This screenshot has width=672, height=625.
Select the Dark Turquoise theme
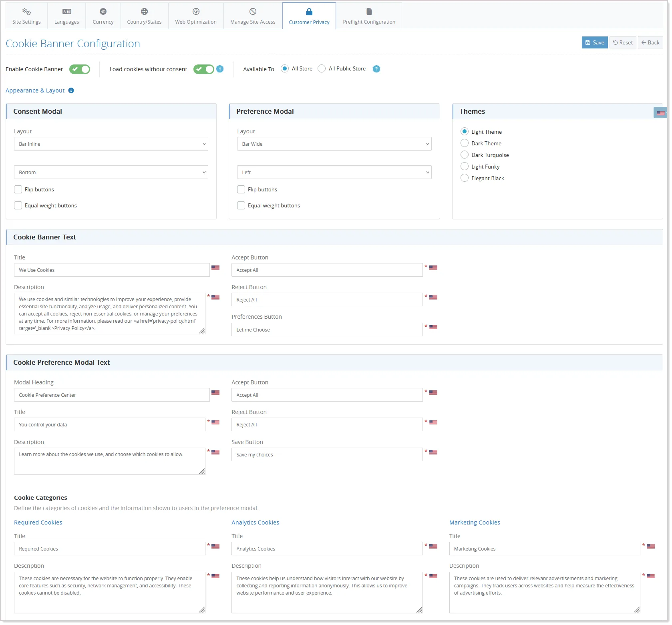(x=465, y=155)
